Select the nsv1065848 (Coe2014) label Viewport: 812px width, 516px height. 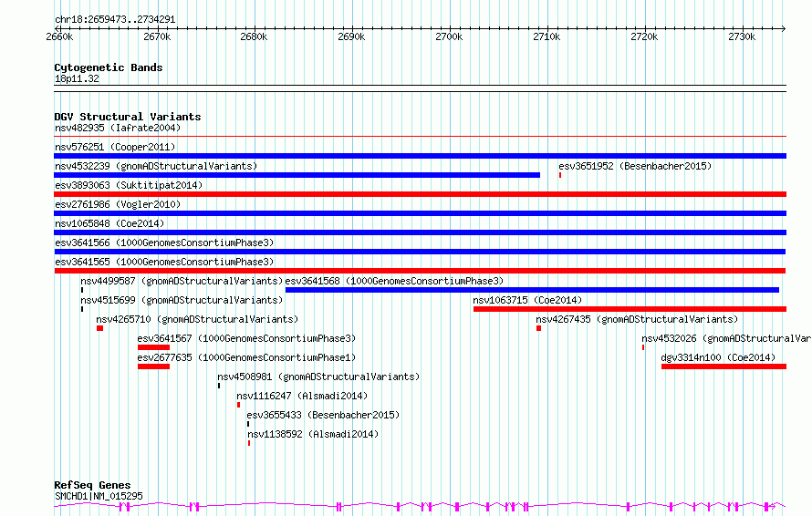(109, 223)
